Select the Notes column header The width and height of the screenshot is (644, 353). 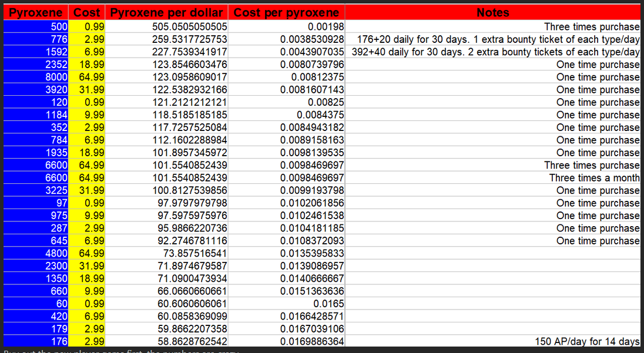[493, 12]
